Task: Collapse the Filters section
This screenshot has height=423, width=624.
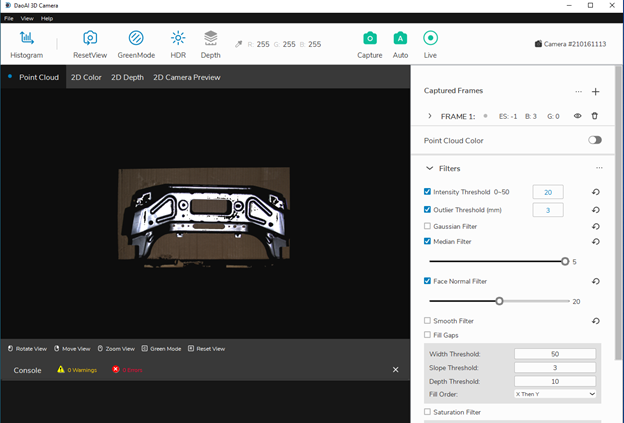Action: coord(429,168)
